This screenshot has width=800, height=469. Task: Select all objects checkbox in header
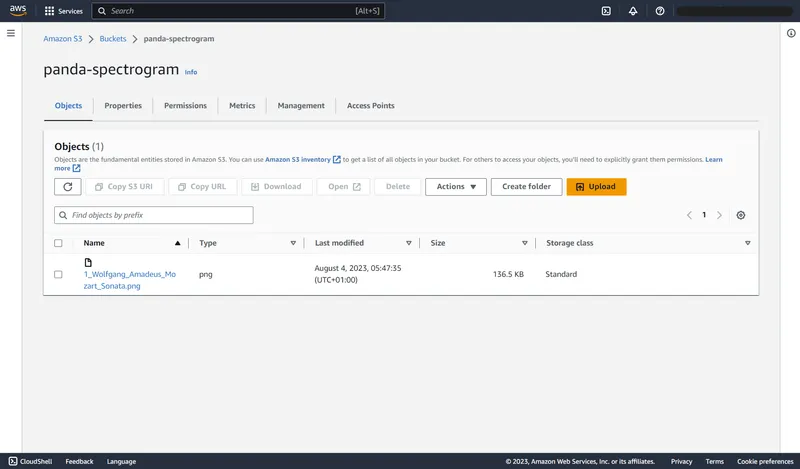(58, 243)
